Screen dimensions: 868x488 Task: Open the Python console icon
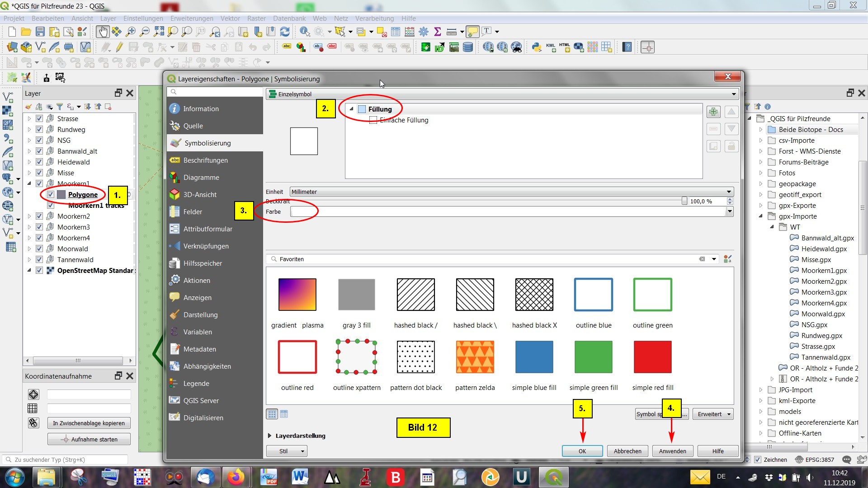(x=537, y=47)
